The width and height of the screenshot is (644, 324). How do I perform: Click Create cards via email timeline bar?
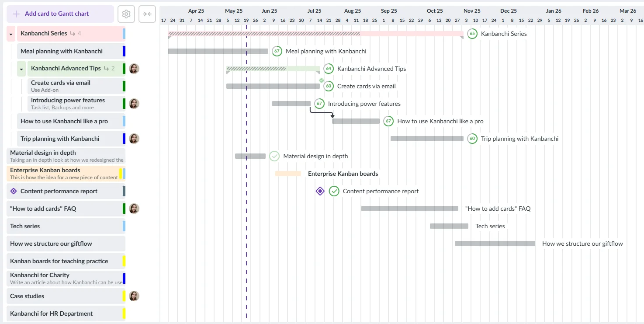point(273,86)
